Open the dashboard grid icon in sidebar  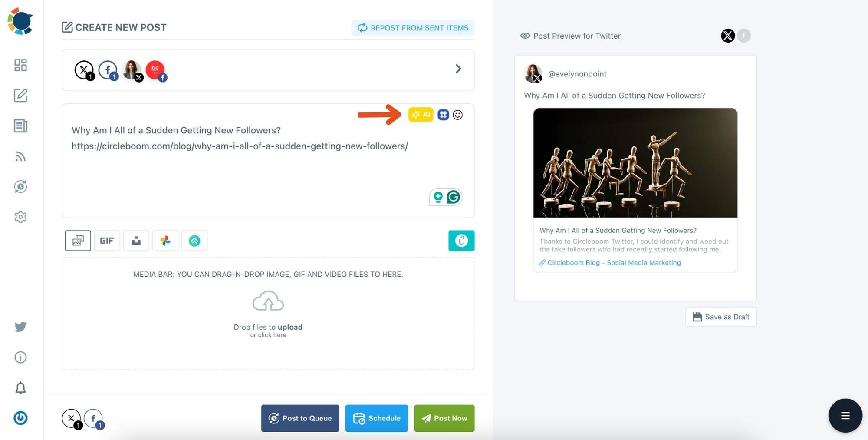point(20,65)
